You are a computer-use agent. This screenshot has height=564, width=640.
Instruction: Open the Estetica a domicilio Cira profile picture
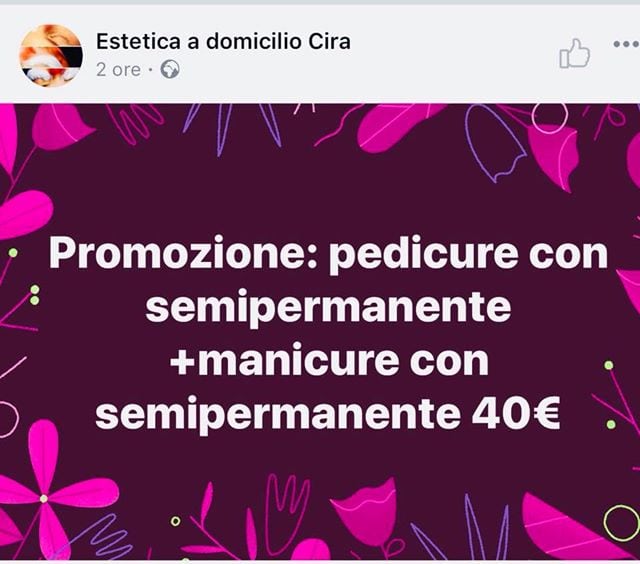tap(51, 55)
